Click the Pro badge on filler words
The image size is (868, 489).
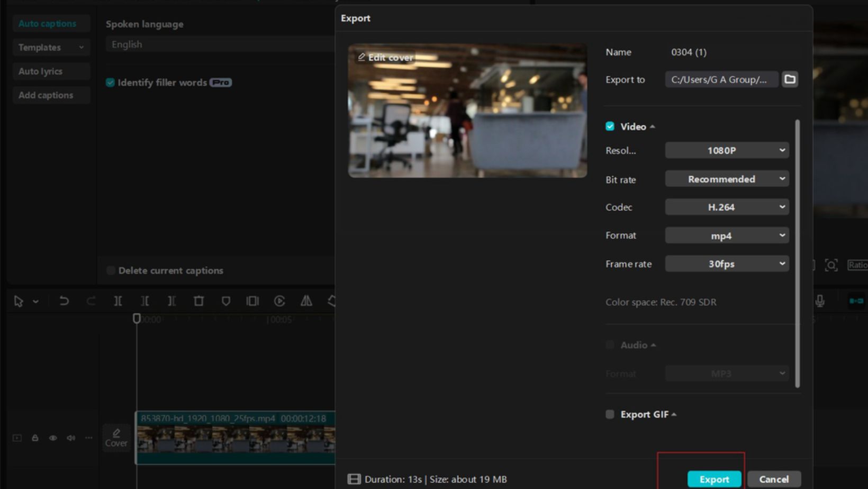(x=221, y=83)
